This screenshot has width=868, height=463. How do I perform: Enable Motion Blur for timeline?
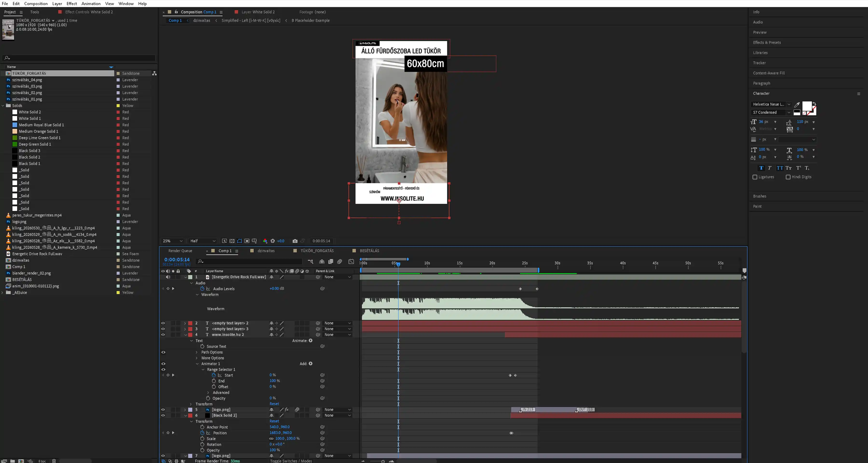tap(340, 261)
